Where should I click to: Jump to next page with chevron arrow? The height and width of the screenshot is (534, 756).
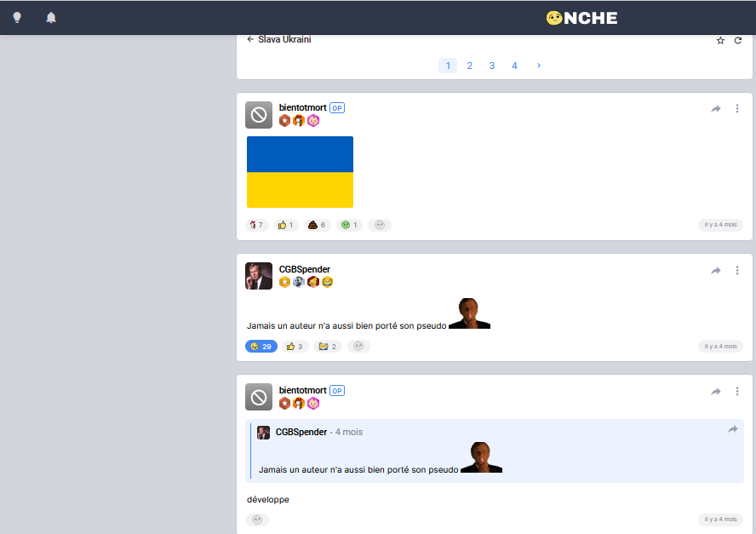click(x=538, y=66)
